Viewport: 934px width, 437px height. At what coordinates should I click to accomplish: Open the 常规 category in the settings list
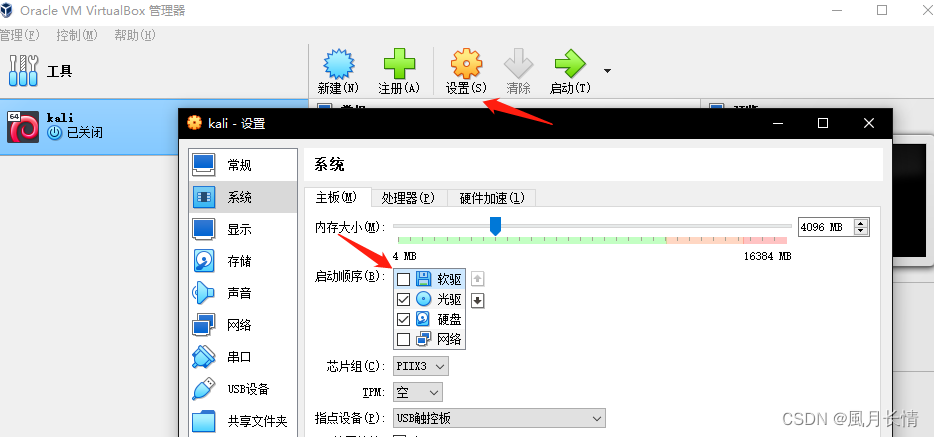(x=243, y=165)
